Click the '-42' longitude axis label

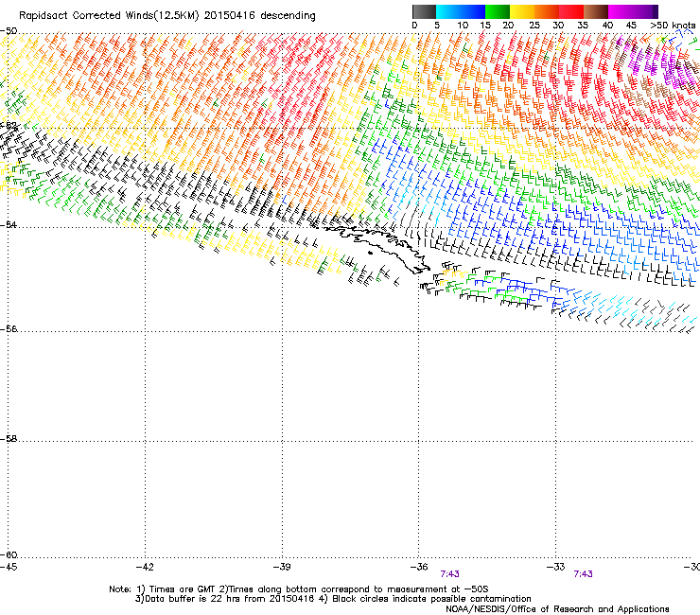[145, 567]
